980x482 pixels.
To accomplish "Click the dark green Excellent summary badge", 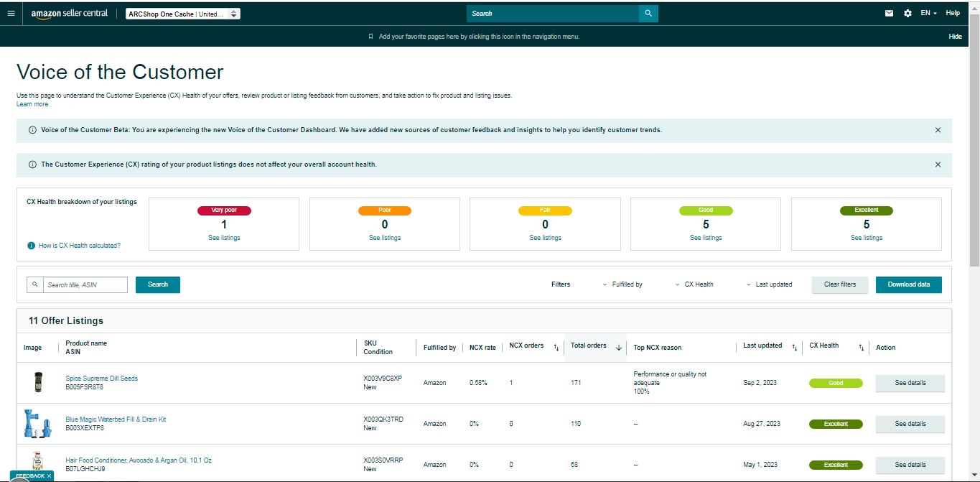I will pos(867,210).
